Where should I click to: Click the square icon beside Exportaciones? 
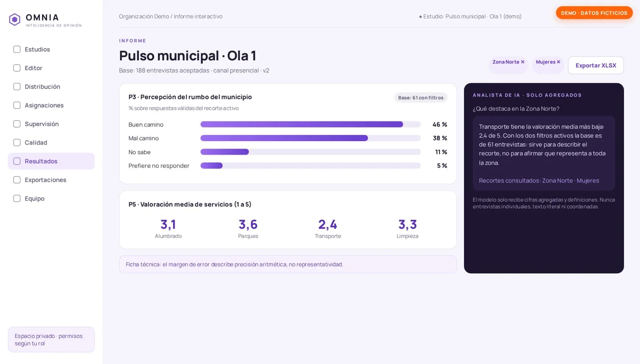coord(17,180)
